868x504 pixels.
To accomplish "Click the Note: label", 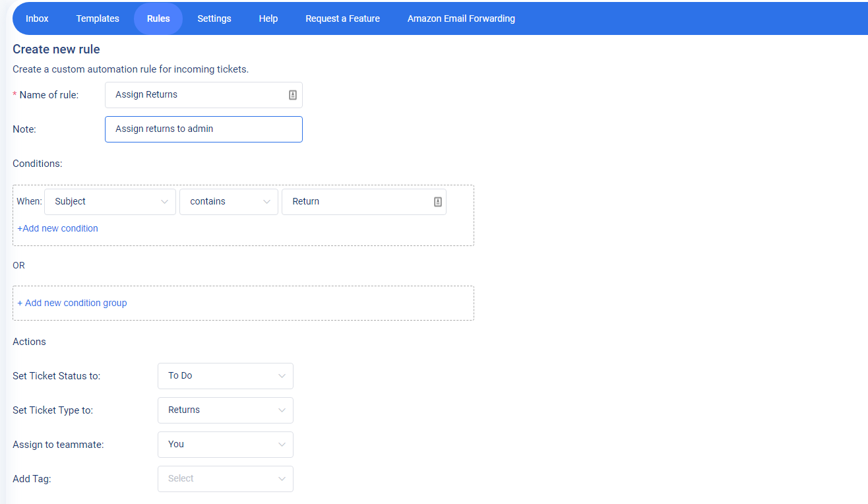I will click(x=24, y=129).
